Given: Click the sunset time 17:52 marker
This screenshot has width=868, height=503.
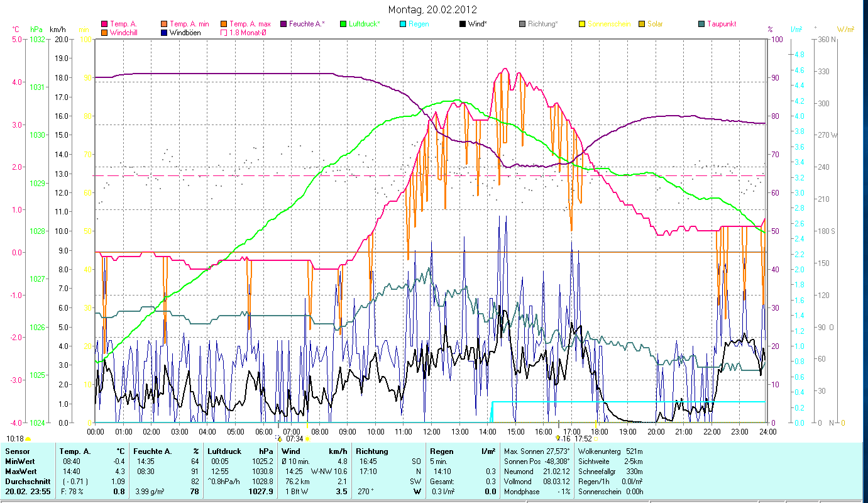Looking at the screenshot, I should [583, 439].
